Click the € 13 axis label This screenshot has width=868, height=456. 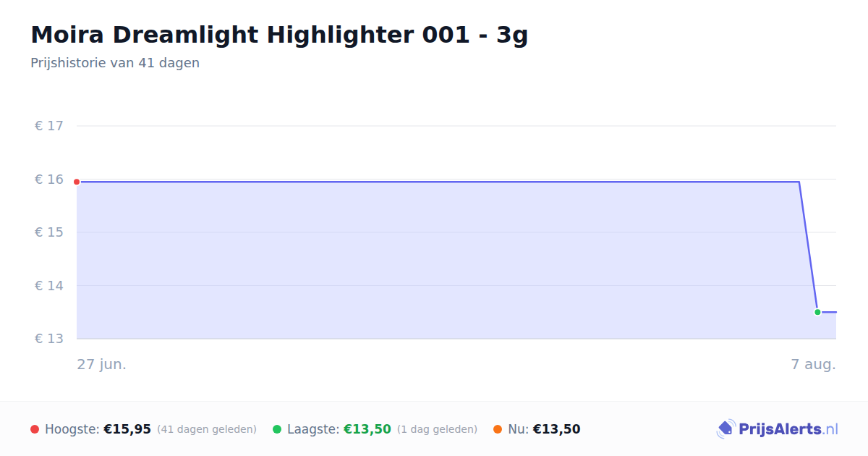pyautogui.click(x=49, y=339)
